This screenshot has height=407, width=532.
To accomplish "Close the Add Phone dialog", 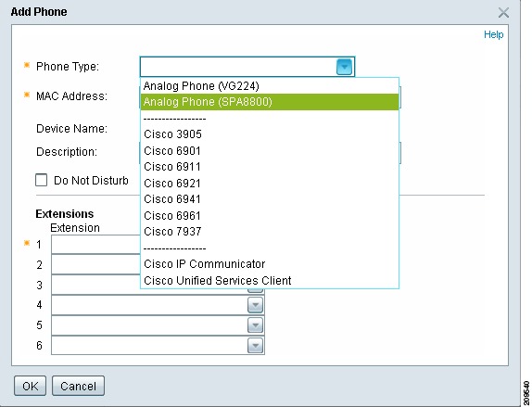I will (503, 13).
